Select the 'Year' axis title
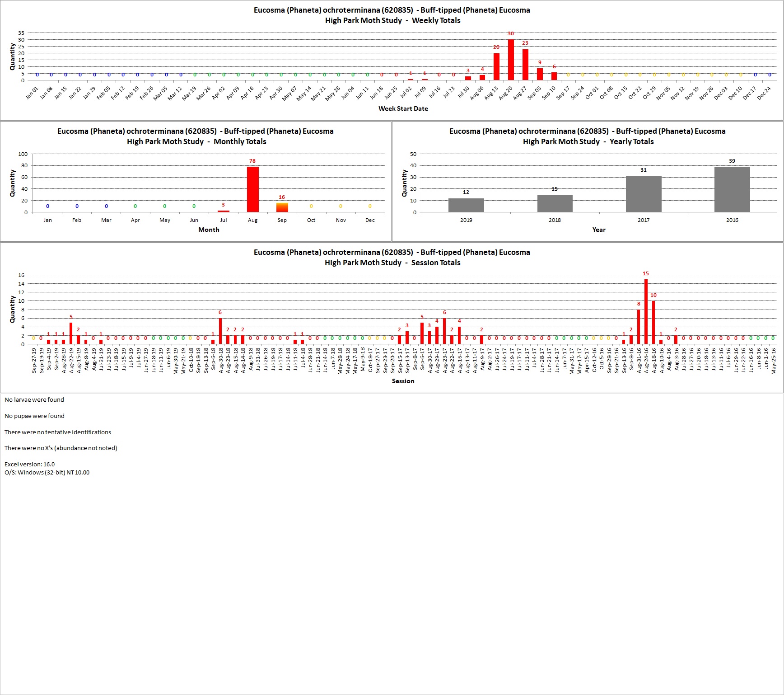Viewport: 784px width, 695px height. point(599,230)
